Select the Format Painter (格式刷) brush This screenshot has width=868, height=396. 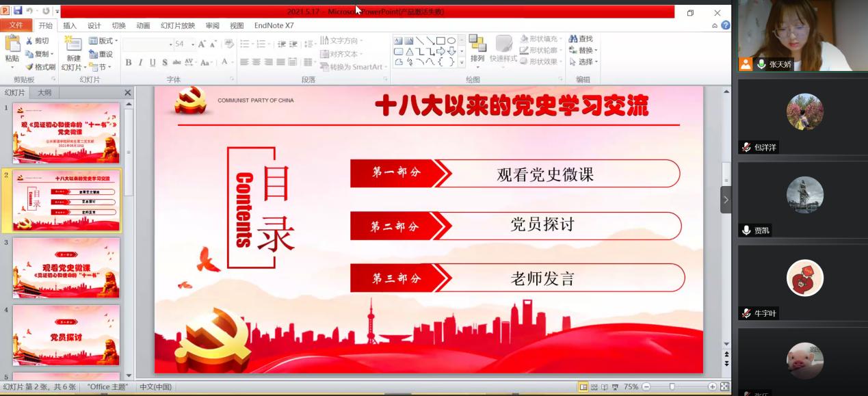coord(29,67)
